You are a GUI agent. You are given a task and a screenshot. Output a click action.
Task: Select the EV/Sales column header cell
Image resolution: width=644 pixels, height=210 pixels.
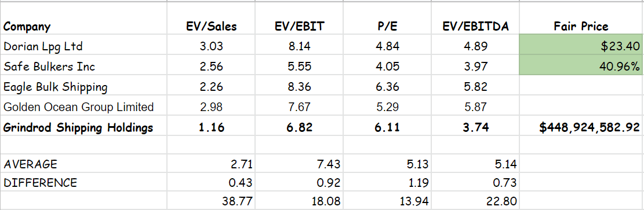point(211,19)
